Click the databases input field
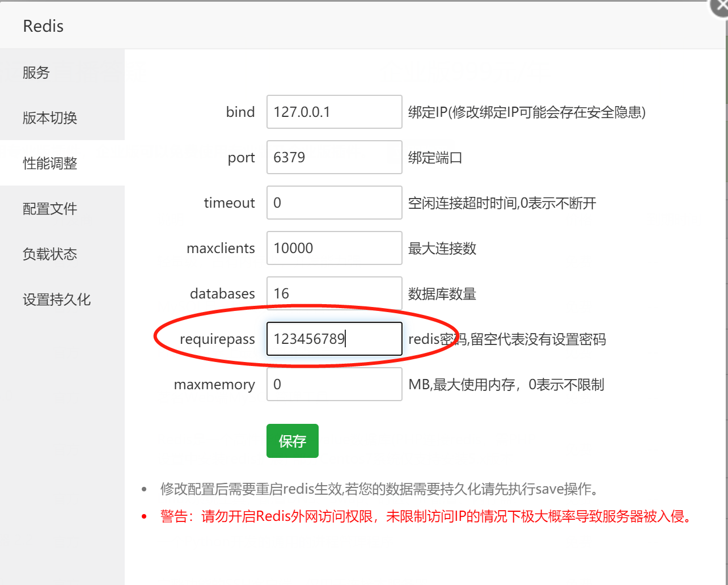This screenshot has height=585, width=728. [x=335, y=293]
